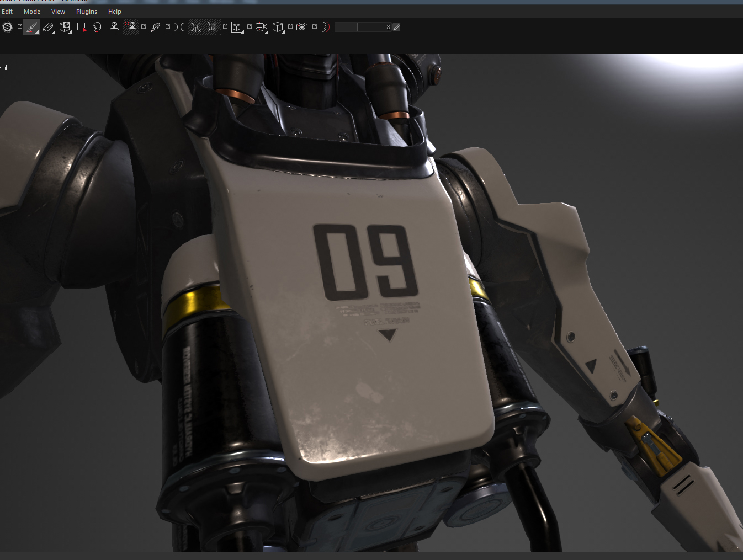Click the undock icon before the camera selection button
743x560 pixels.
[250, 26]
